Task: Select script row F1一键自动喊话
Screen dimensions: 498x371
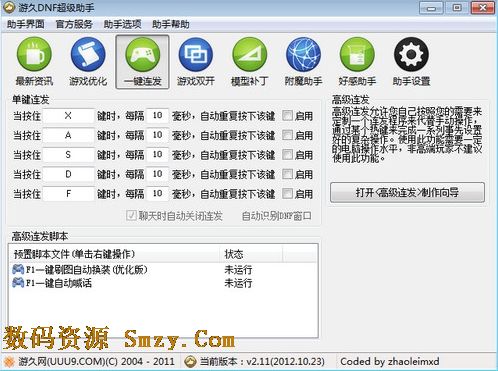Action: tap(163, 283)
